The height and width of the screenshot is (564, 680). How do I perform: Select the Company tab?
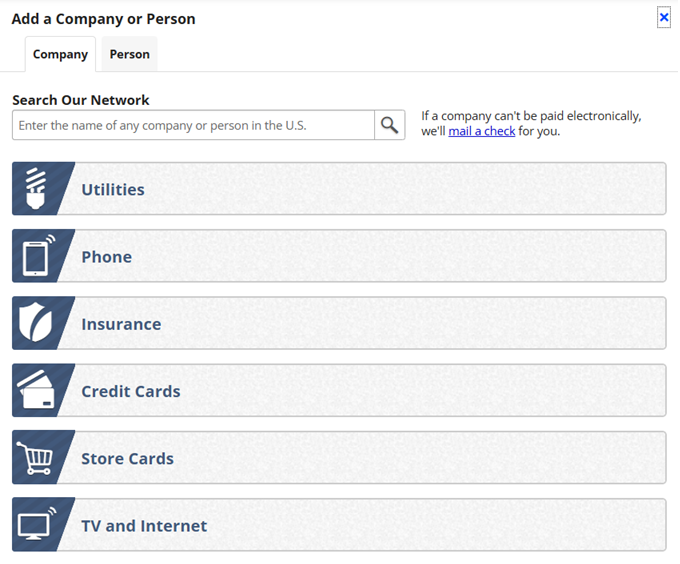tap(60, 54)
